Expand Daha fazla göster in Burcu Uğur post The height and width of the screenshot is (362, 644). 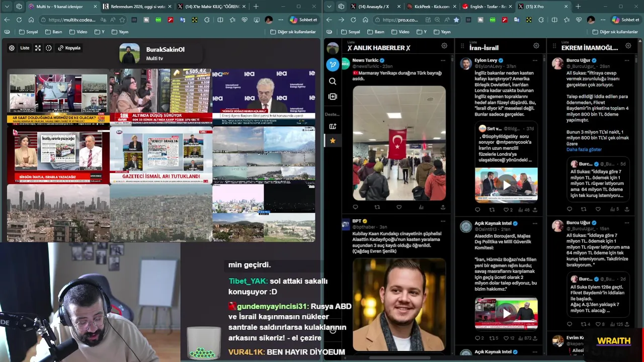pos(584,150)
